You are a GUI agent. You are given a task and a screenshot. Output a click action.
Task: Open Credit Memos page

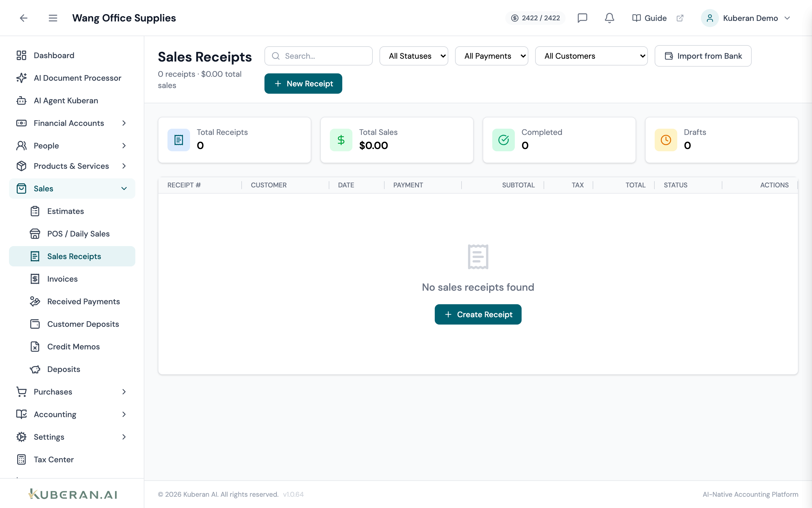click(72, 346)
